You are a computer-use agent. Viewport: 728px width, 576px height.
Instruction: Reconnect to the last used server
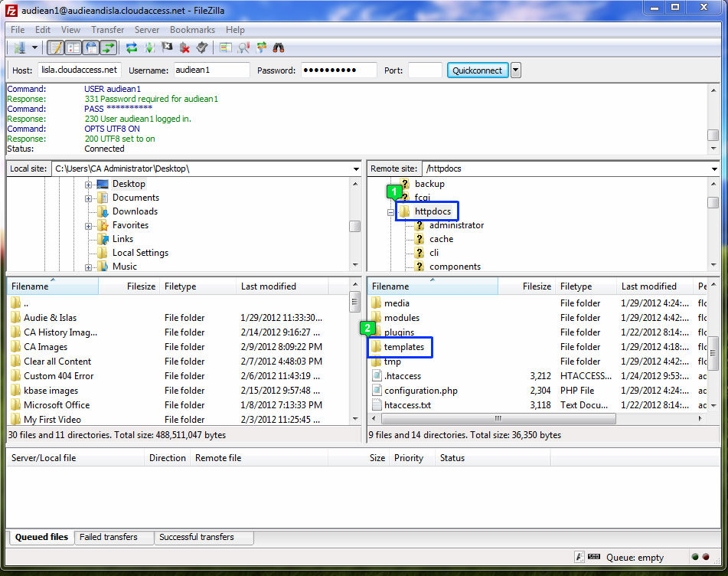(202, 47)
